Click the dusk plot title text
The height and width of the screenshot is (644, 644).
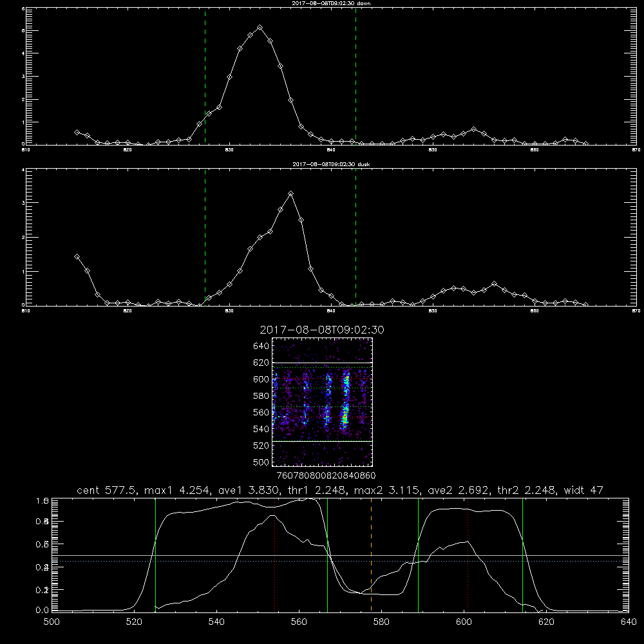click(331, 164)
